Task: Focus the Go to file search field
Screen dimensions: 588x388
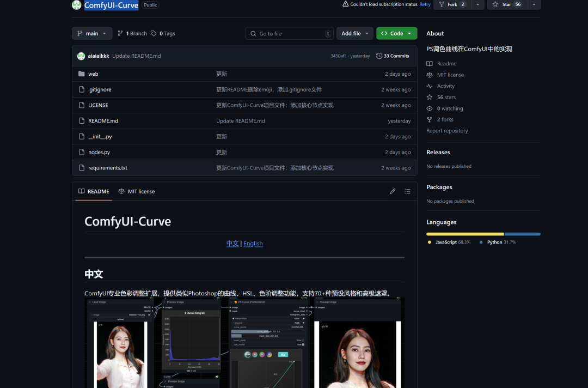Action: click(x=289, y=33)
